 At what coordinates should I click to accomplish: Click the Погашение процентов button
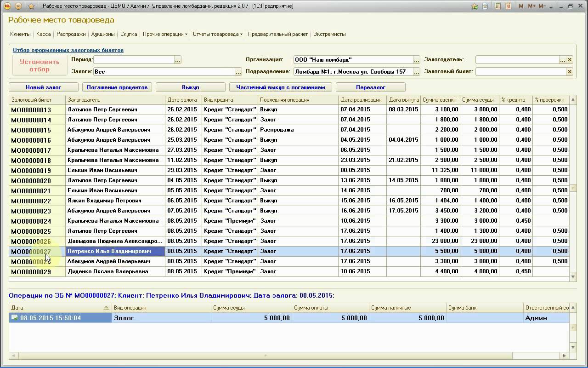pos(117,87)
